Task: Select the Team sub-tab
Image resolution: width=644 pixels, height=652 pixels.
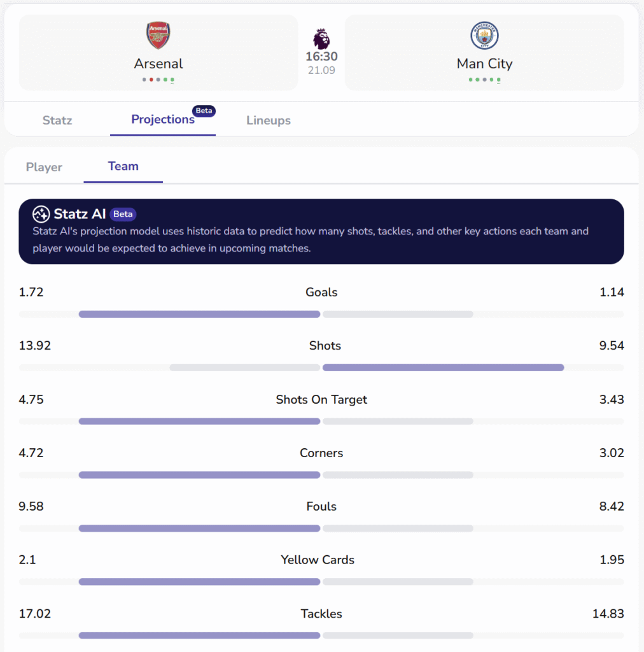Action: coord(123,166)
